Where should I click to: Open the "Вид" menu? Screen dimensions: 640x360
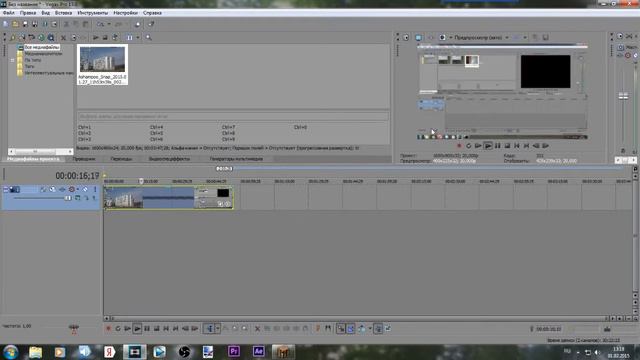coord(45,13)
